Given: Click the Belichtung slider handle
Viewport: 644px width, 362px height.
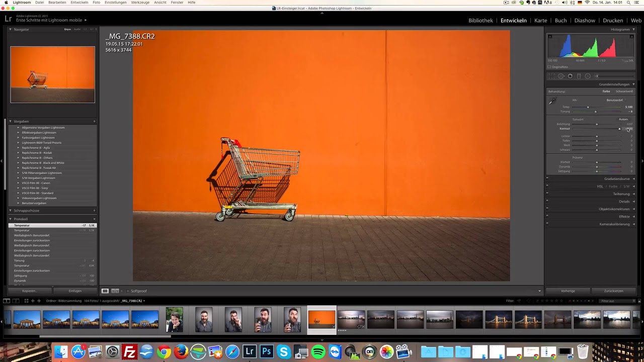Looking at the screenshot, I should click(x=597, y=124).
